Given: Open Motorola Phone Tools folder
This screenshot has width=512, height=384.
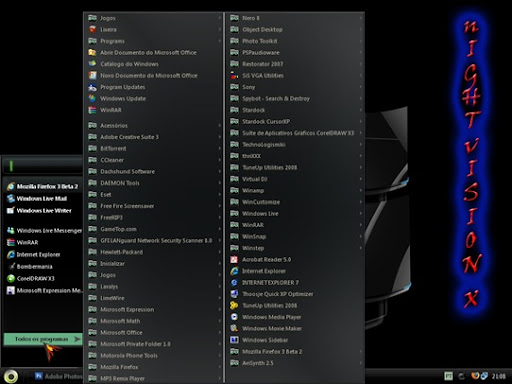Looking at the screenshot, I should pyautogui.click(x=154, y=356).
